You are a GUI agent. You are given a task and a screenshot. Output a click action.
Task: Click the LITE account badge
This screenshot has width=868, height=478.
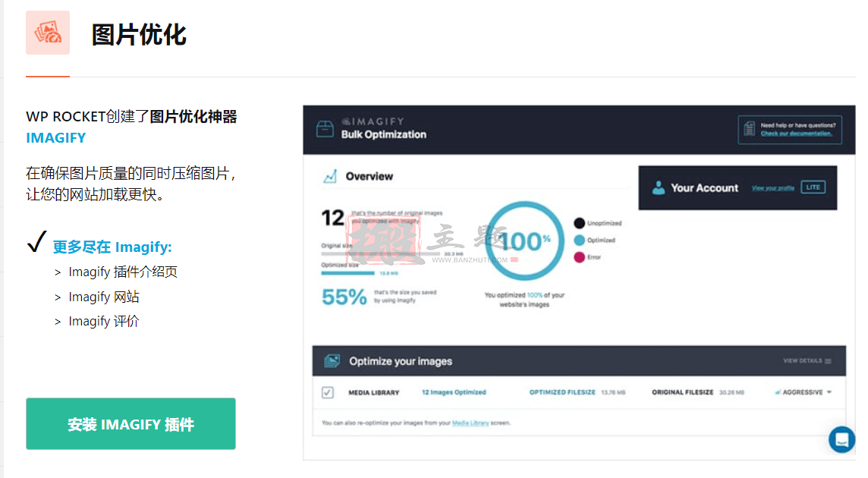pyautogui.click(x=813, y=187)
